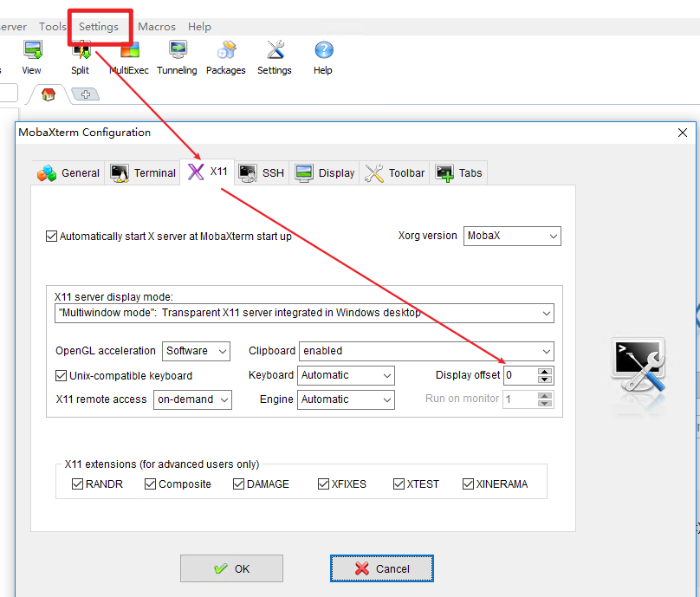
Task: Switch to the Terminal tab
Action: click(x=143, y=172)
